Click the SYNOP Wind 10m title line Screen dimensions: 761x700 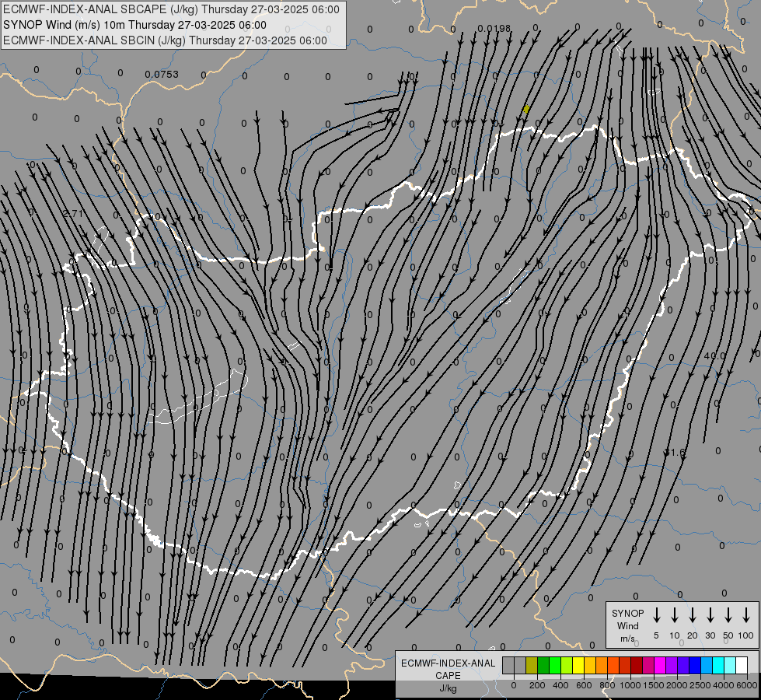[x=134, y=25]
